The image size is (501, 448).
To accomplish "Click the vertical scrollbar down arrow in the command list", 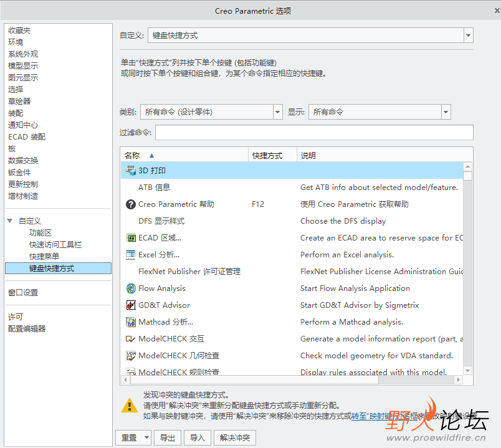I will [468, 371].
